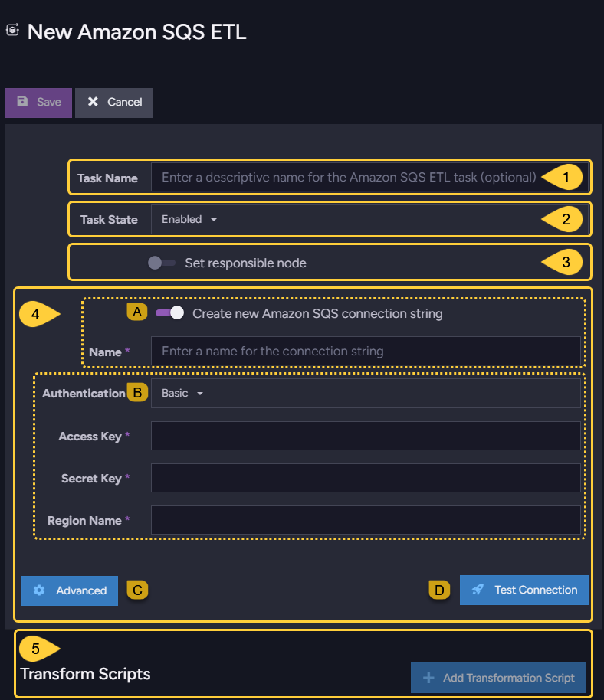604x700 pixels.
Task: Click into the Secret Key field
Action: point(366,478)
